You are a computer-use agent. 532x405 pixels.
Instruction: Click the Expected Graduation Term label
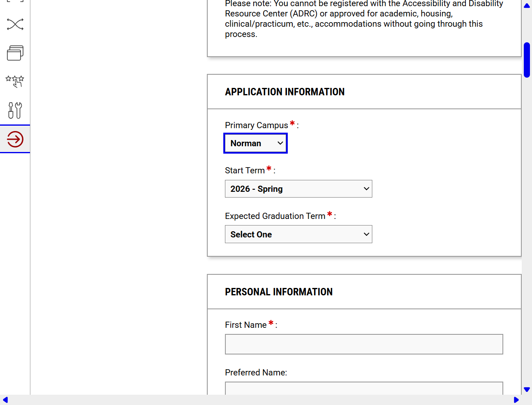[x=275, y=216]
